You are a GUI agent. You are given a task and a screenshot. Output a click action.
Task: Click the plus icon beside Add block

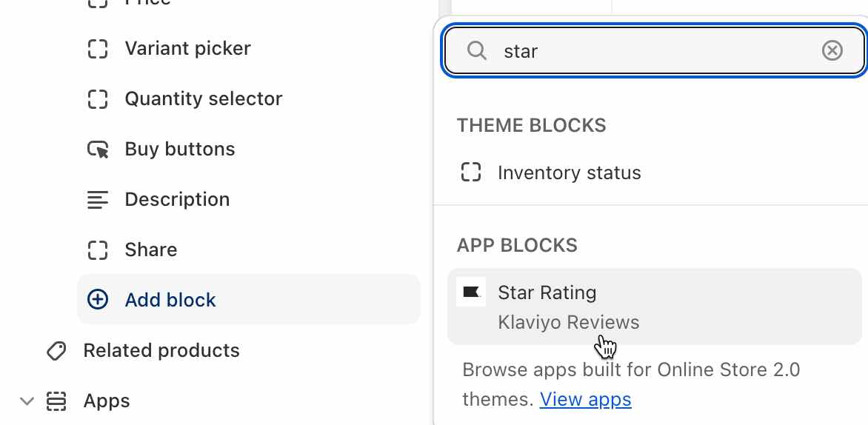pyautogui.click(x=98, y=300)
